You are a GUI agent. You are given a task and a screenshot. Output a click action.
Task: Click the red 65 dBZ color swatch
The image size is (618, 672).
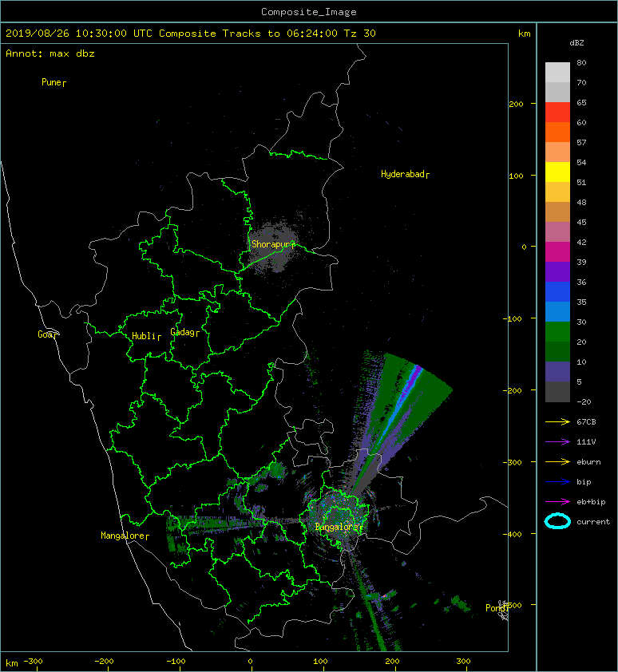tap(557, 113)
